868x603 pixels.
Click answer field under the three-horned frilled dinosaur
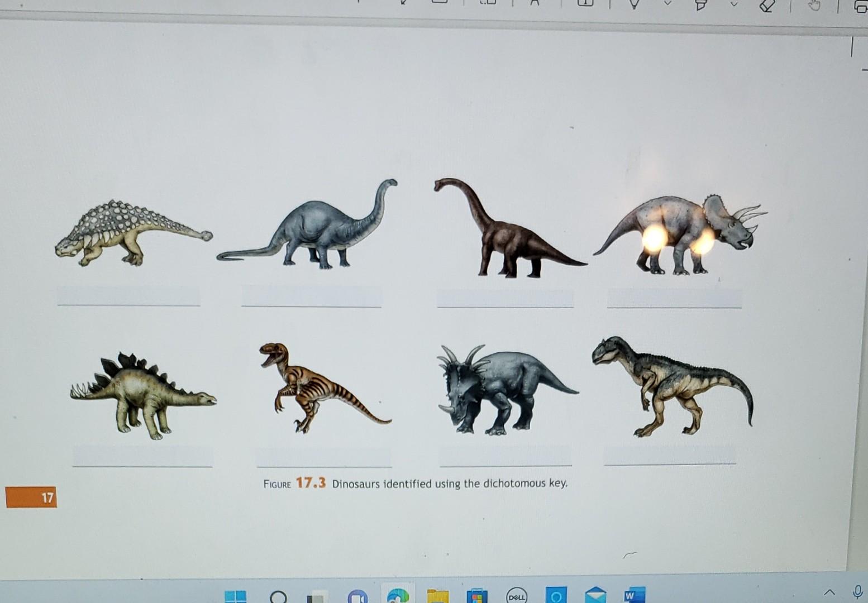(x=674, y=298)
